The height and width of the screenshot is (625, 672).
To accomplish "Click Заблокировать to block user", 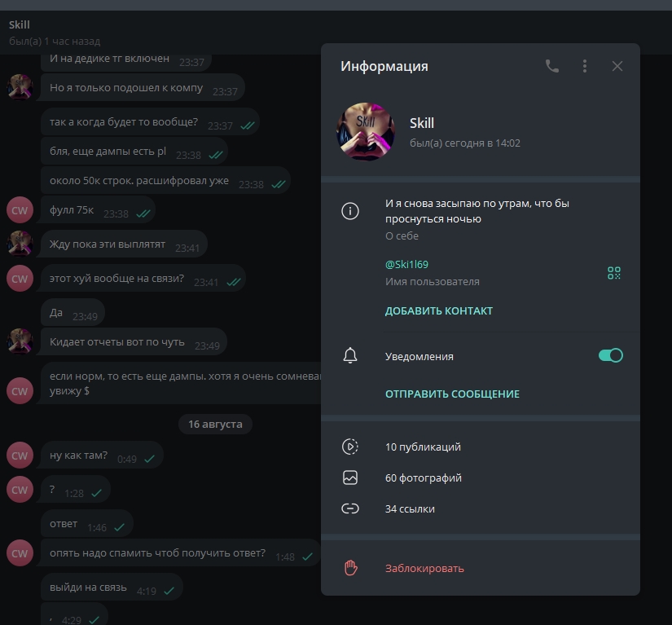I will pyautogui.click(x=424, y=569).
